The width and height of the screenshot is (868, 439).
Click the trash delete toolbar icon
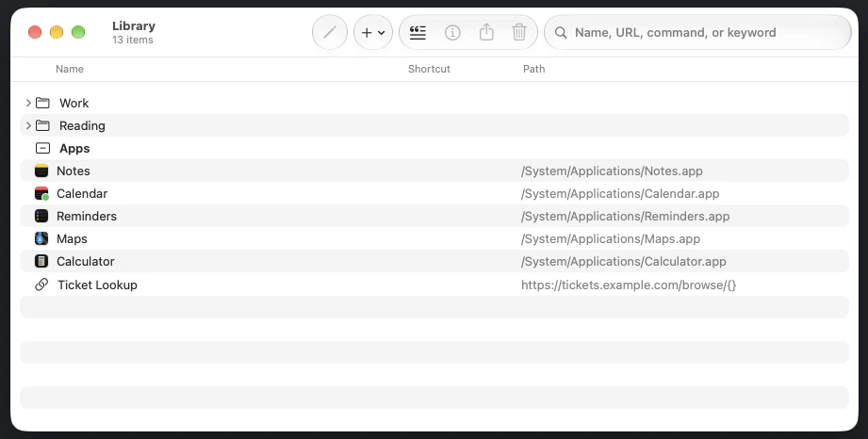(x=519, y=32)
